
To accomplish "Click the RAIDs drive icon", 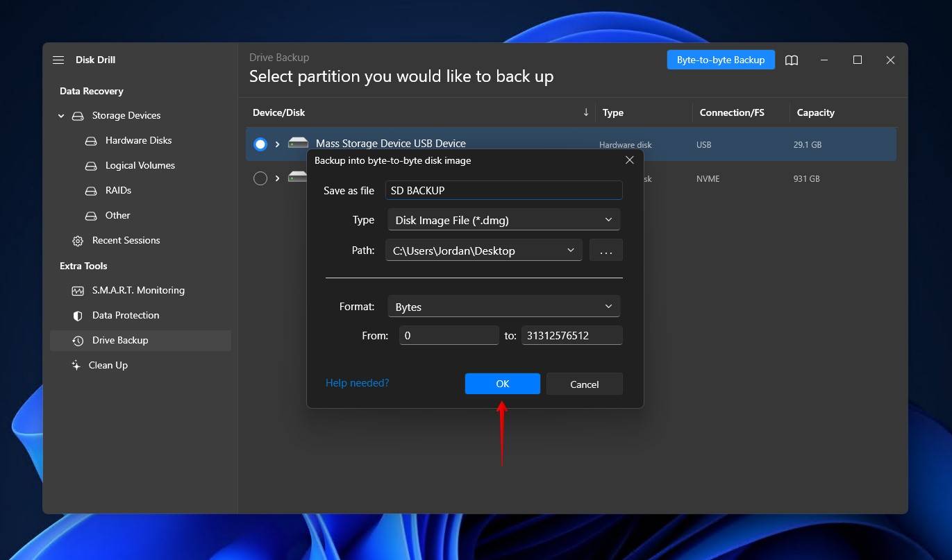I will pyautogui.click(x=91, y=191).
